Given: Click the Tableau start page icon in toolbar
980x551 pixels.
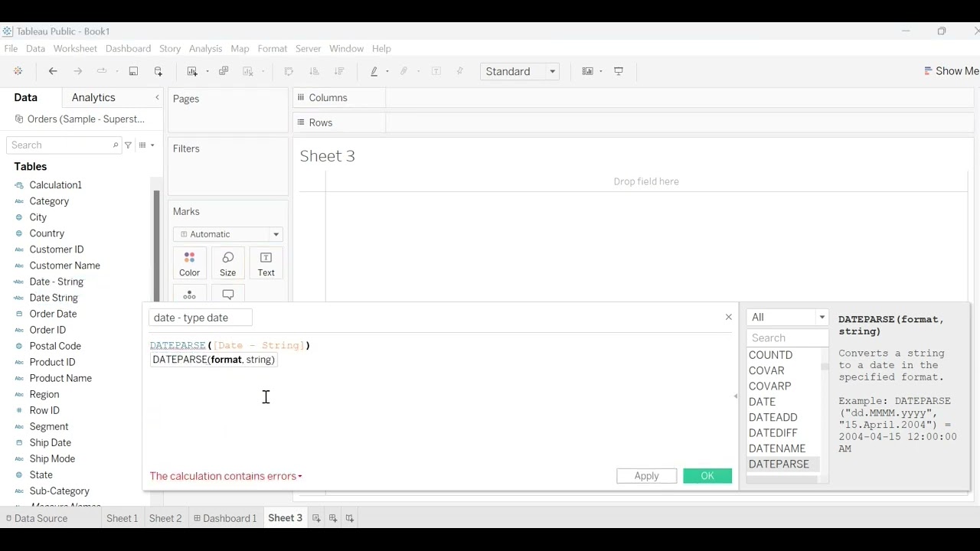Looking at the screenshot, I should click(18, 71).
